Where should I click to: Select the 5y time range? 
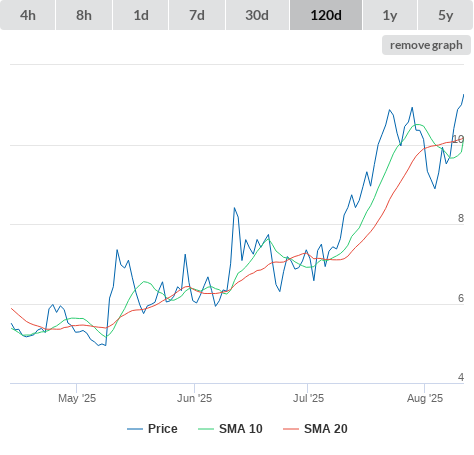pyautogui.click(x=445, y=15)
